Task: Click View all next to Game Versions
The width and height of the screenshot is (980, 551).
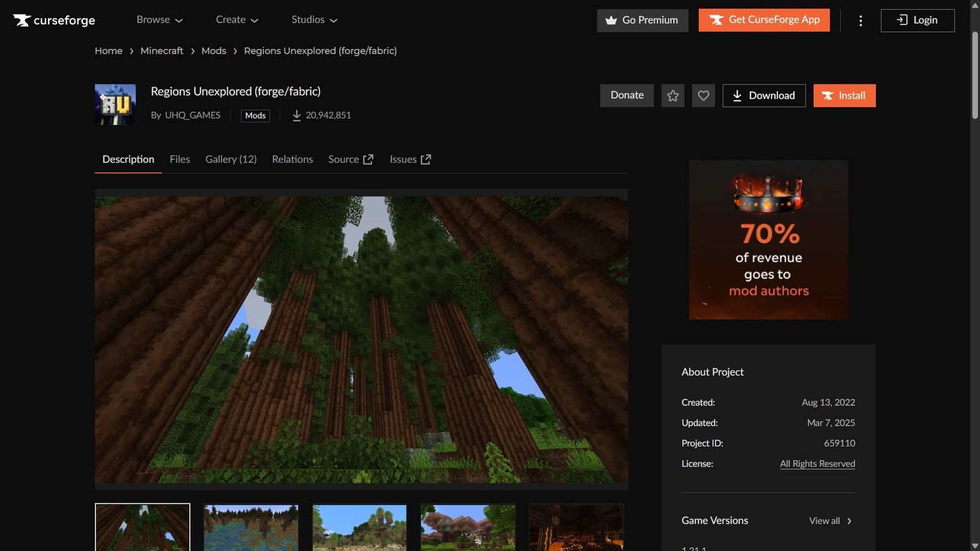Action: (x=824, y=520)
